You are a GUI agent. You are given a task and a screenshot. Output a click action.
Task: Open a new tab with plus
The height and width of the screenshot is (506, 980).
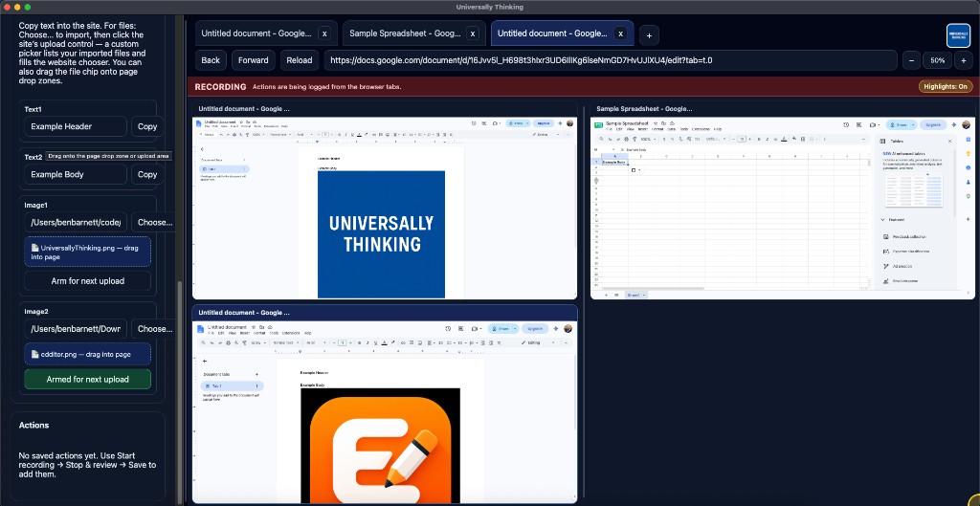click(x=649, y=35)
